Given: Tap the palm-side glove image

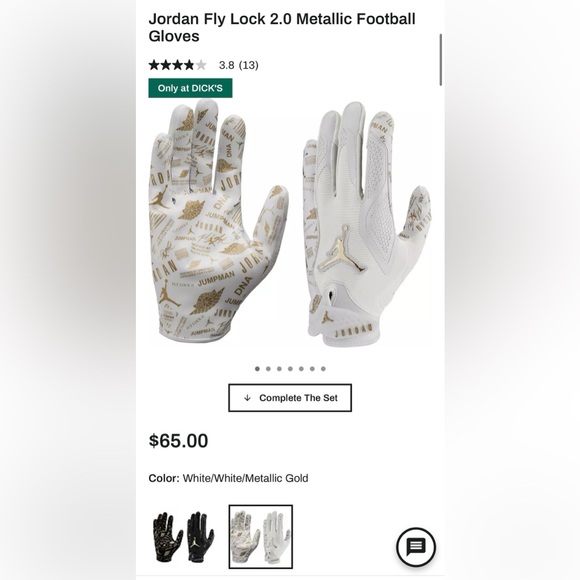Looking at the screenshot, I should [x=219, y=220].
